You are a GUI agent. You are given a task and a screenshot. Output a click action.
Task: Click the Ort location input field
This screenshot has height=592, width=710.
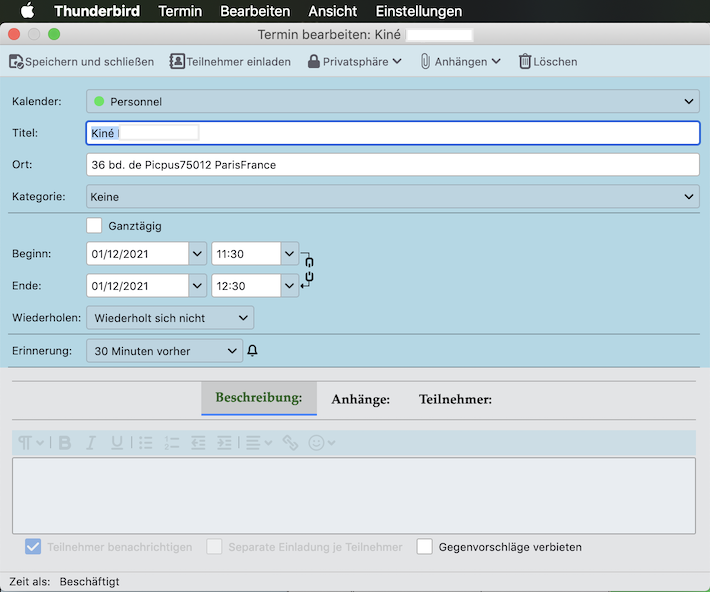pyautogui.click(x=392, y=165)
